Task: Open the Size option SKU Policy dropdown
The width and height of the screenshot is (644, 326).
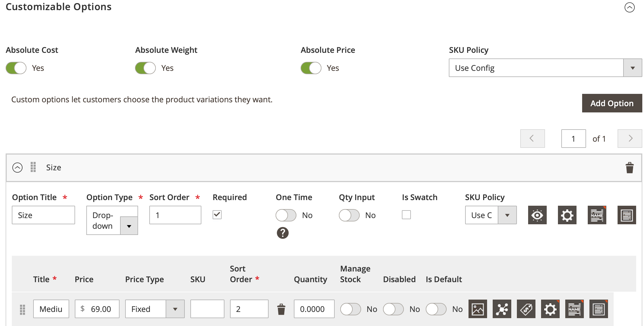Action: (x=491, y=215)
